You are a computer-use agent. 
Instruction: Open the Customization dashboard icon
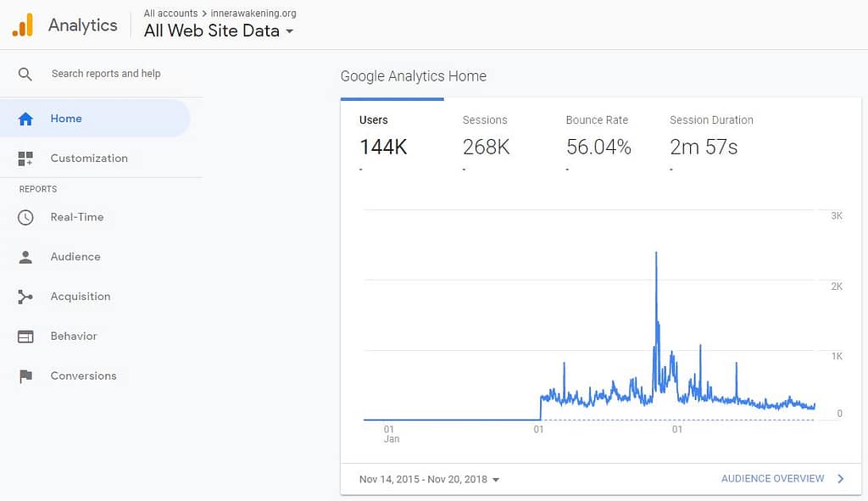25,159
